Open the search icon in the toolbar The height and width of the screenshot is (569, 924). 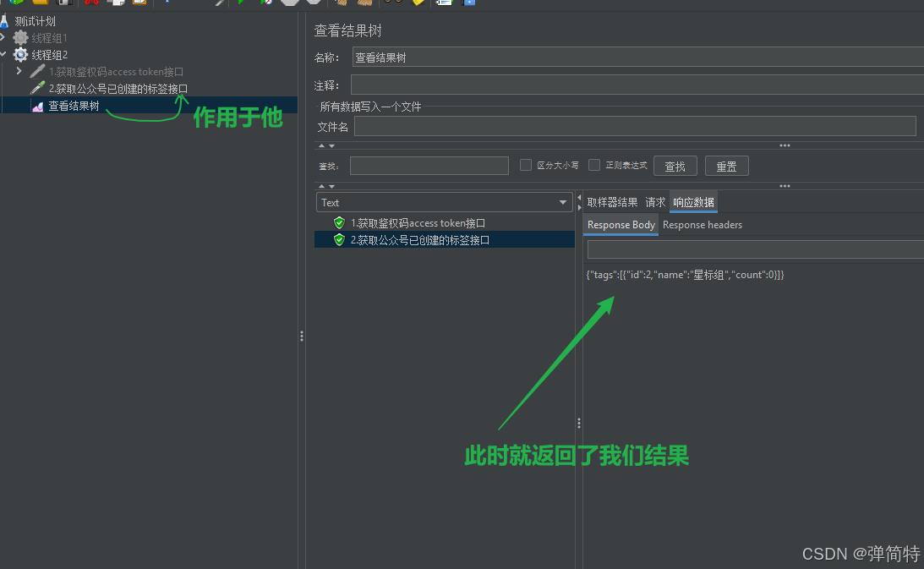(389, 4)
